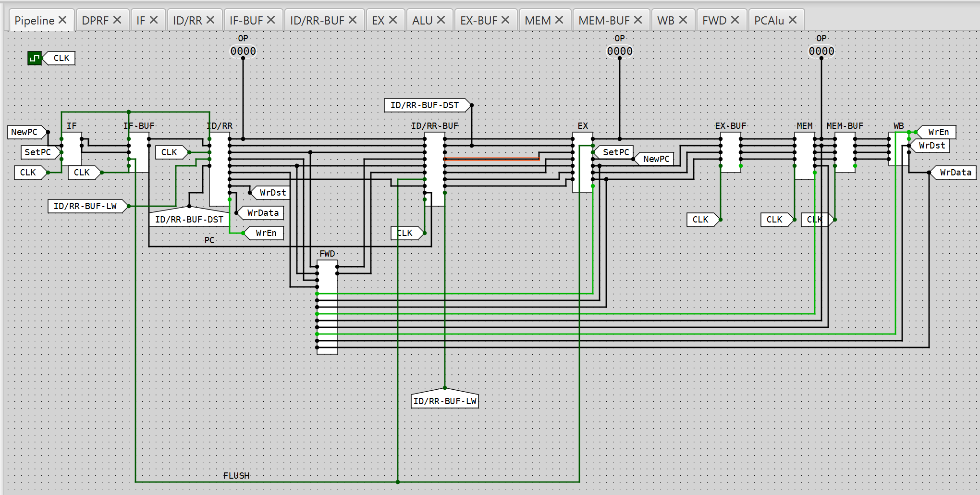
Task: Close the IF-BUF tab
Action: pyautogui.click(x=271, y=20)
